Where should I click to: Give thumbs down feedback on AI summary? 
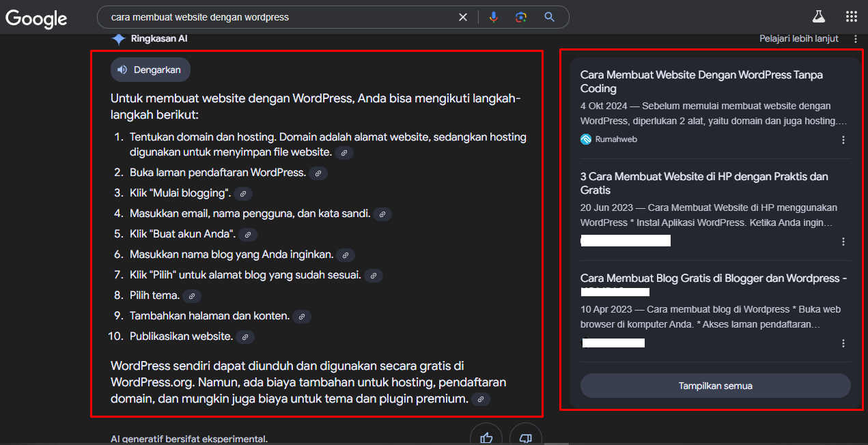(525, 437)
